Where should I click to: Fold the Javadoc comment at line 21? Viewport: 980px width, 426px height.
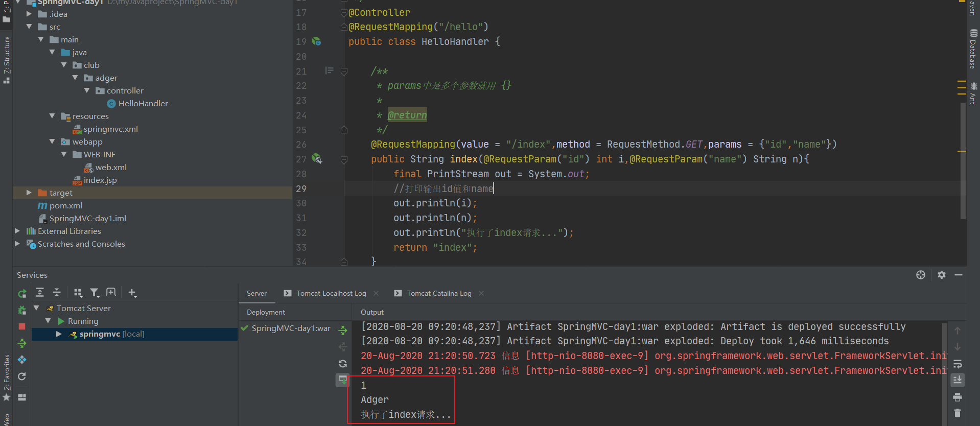(x=344, y=71)
